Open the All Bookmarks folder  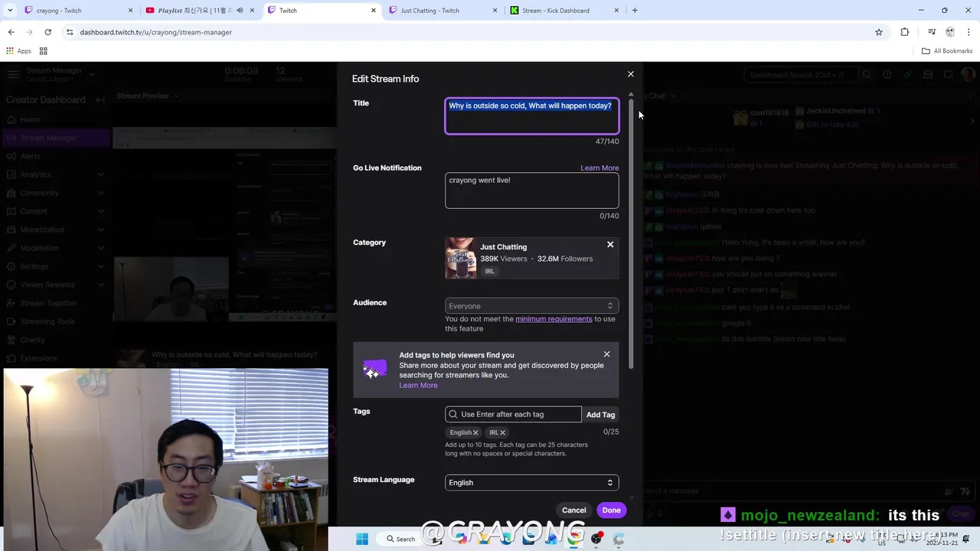pos(947,51)
